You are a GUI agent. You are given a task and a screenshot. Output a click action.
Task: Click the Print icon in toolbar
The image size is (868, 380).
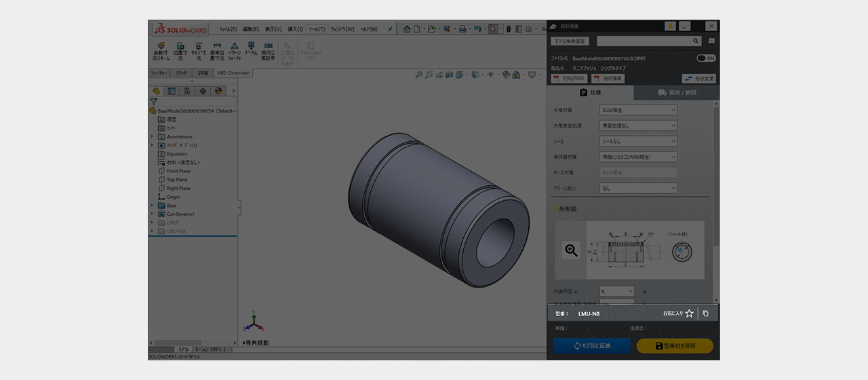[x=462, y=29]
